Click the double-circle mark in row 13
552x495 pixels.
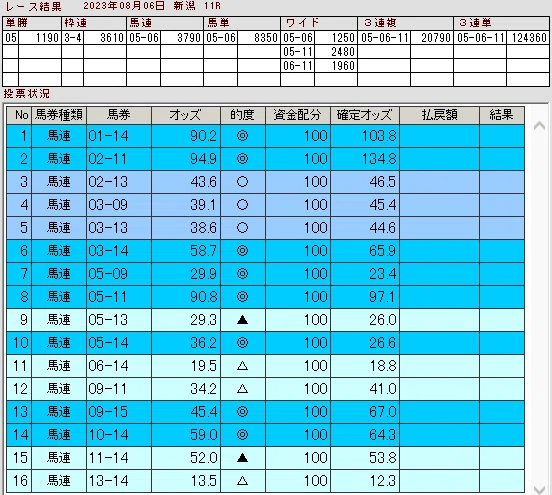pos(243,412)
